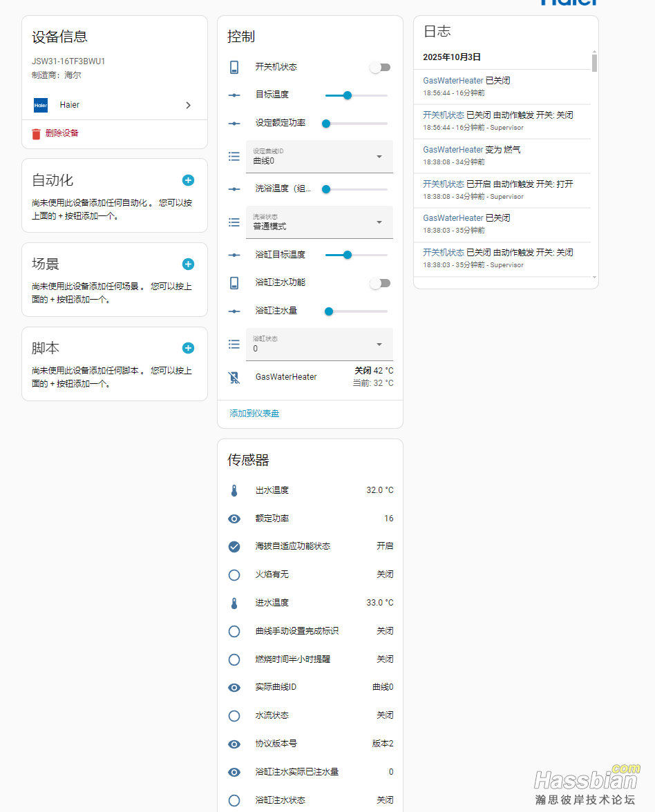
Task: Enable the 浴缸注水功能 switch
Action: 379,283
